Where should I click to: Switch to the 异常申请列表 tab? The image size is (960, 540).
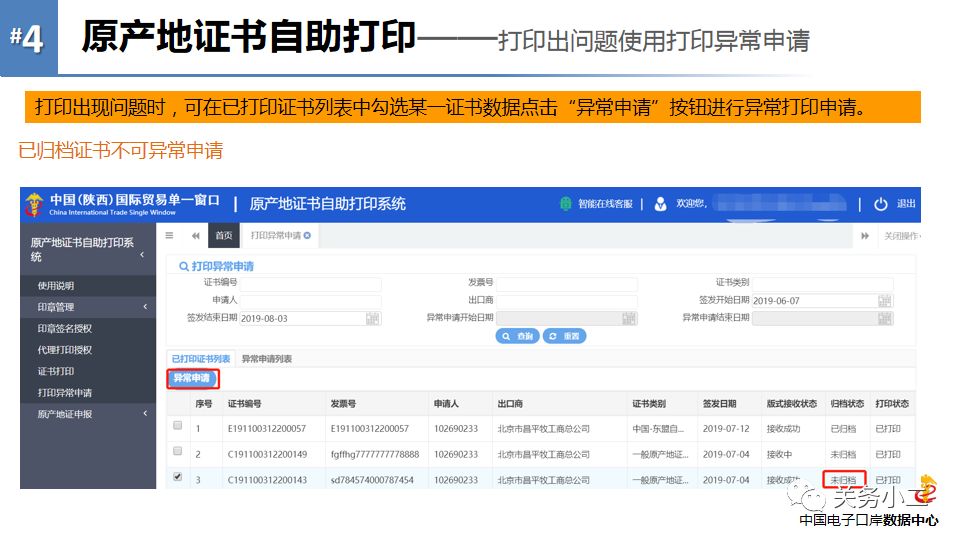(267, 359)
